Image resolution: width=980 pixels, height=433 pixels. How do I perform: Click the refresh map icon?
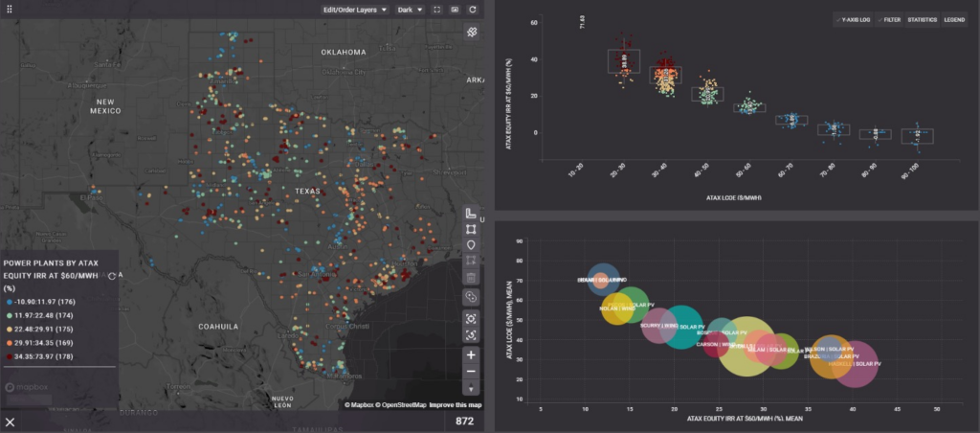tap(473, 10)
